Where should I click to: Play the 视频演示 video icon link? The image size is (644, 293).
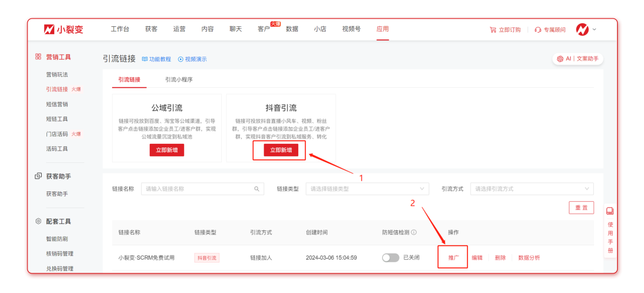pyautogui.click(x=181, y=59)
